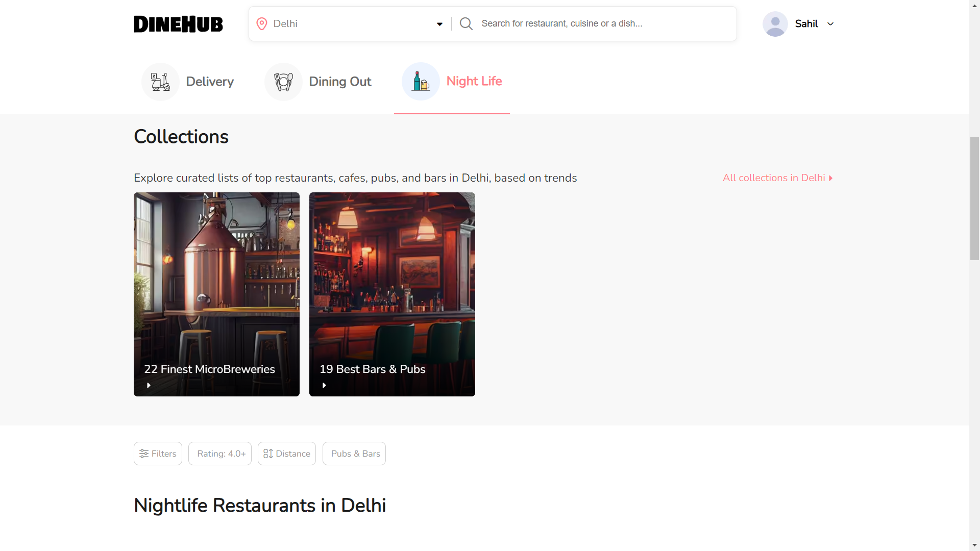Image resolution: width=980 pixels, height=551 pixels.
Task: Click the distance route icon on Distance chip
Action: pos(269,453)
